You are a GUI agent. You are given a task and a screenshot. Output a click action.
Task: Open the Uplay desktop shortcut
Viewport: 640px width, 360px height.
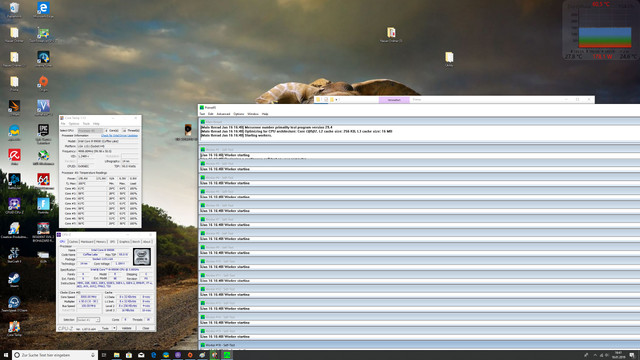point(14,133)
